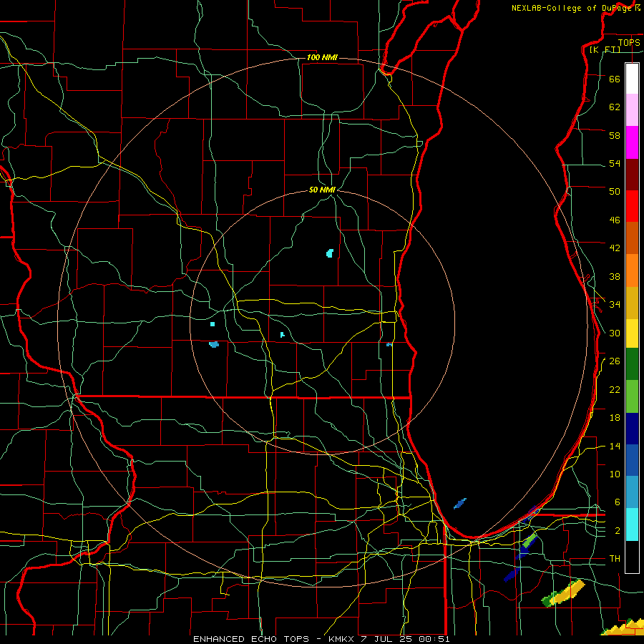This screenshot has height=644, width=644.
Task: Click the 6 legend scale value
Action: click(618, 502)
